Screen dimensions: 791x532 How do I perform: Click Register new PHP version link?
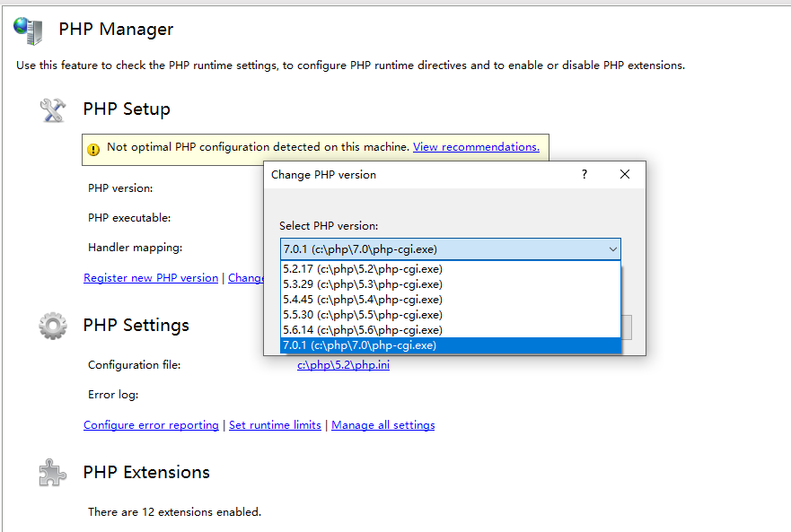click(x=151, y=278)
